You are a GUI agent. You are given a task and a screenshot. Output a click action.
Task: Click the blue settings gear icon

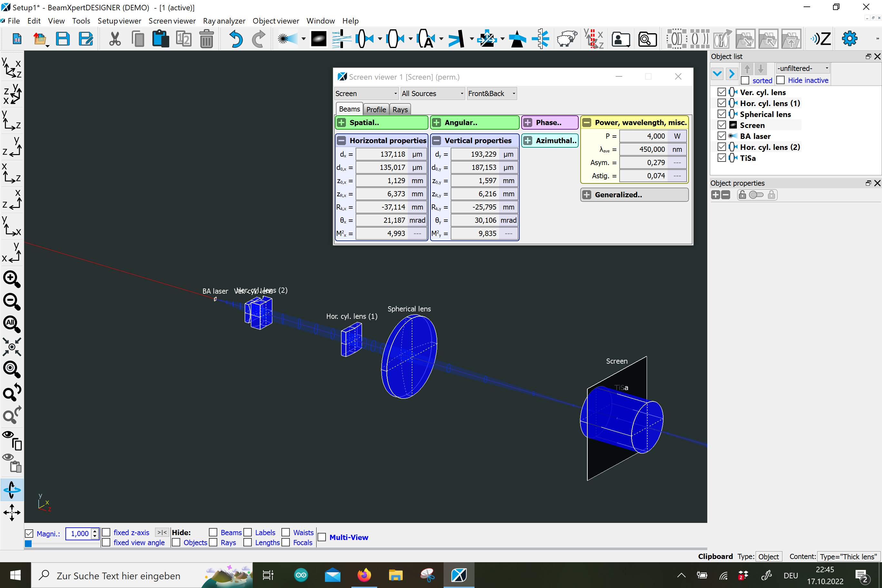point(849,39)
